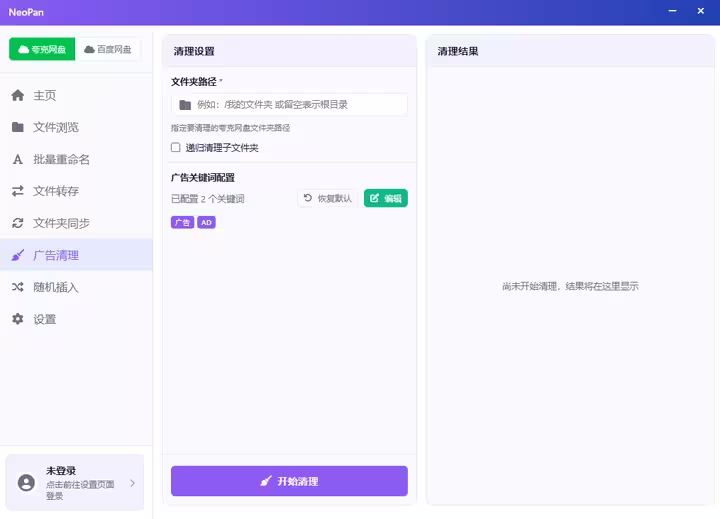The width and height of the screenshot is (720, 519).
Task: Click the 编辑 keywords button
Action: (385, 198)
